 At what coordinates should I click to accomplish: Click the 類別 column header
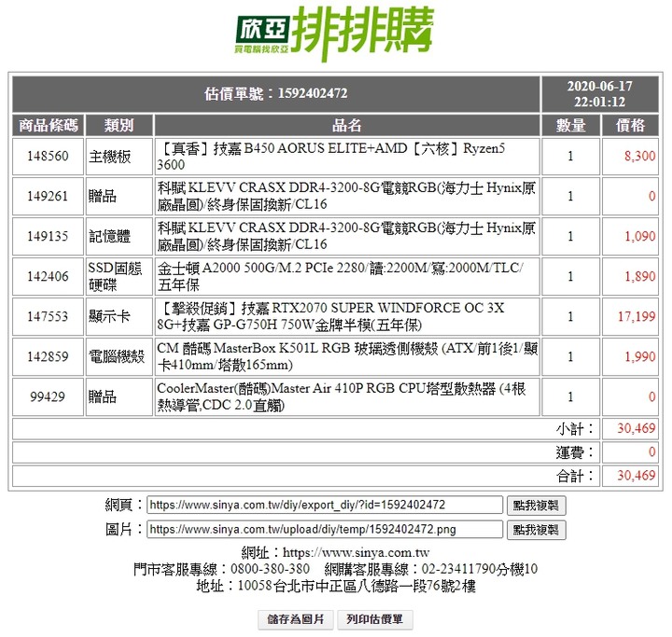click(119, 126)
